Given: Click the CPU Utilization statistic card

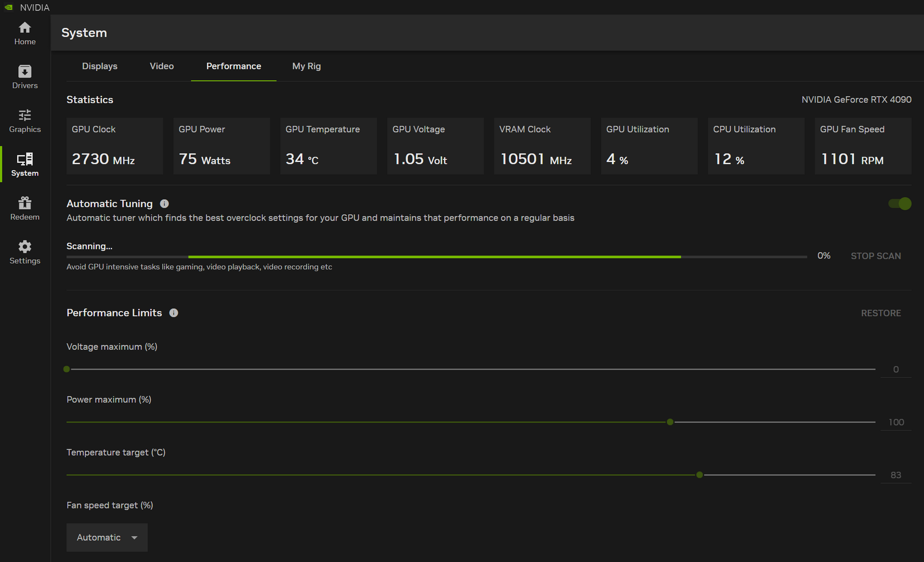Looking at the screenshot, I should pos(756,146).
